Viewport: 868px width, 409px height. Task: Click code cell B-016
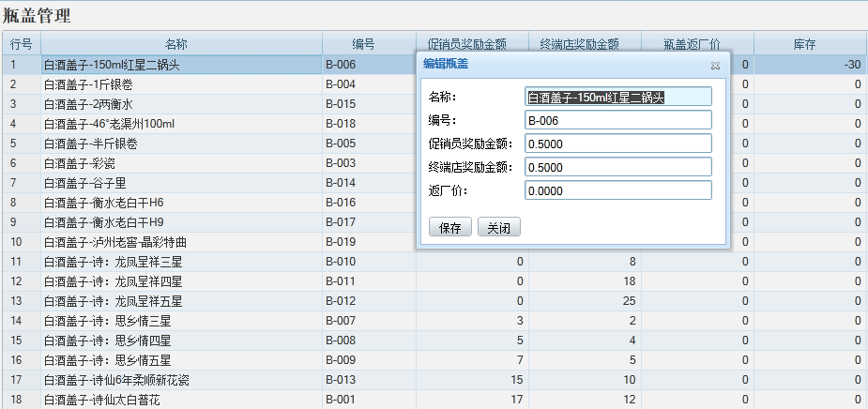pyautogui.click(x=369, y=203)
